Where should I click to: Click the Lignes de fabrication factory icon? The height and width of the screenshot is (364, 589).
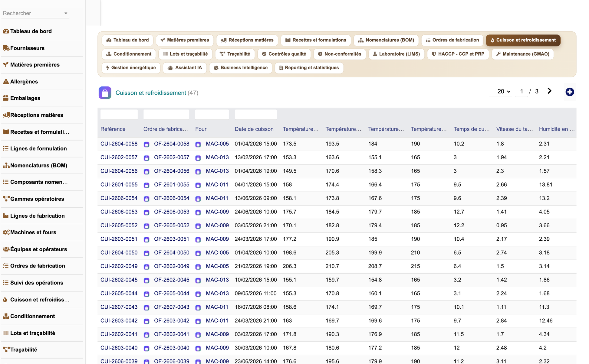(x=6, y=216)
